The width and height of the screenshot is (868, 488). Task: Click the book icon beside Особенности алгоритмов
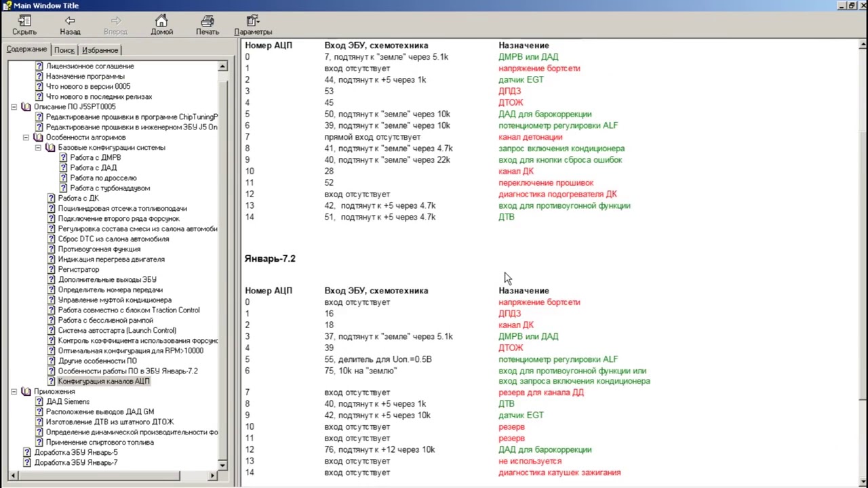[x=39, y=138]
